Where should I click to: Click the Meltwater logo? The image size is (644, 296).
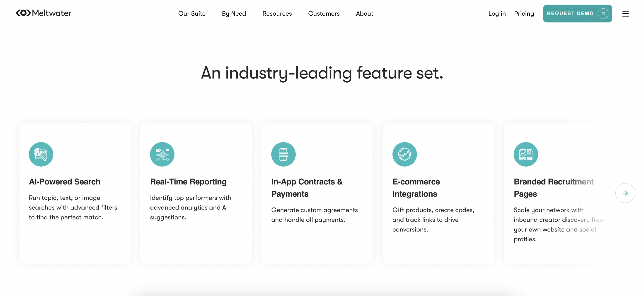44,13
